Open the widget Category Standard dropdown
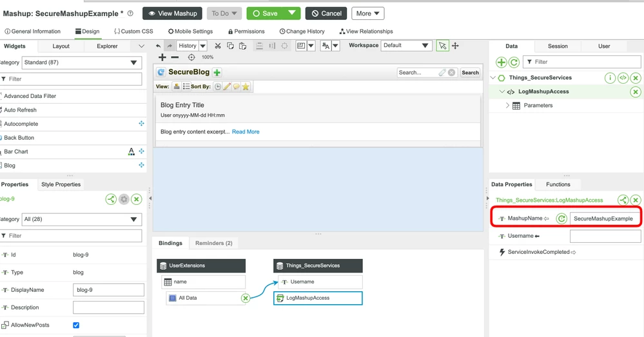This screenshot has height=337, width=644. [x=82, y=63]
